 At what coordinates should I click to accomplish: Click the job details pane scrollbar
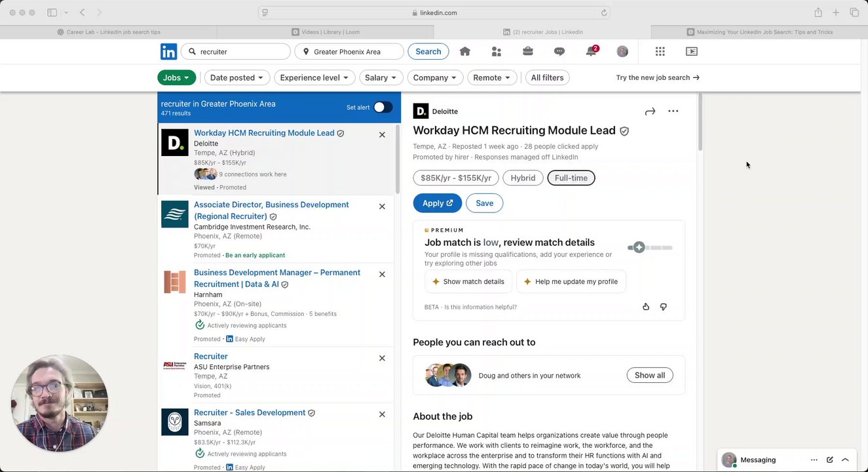coord(700,122)
